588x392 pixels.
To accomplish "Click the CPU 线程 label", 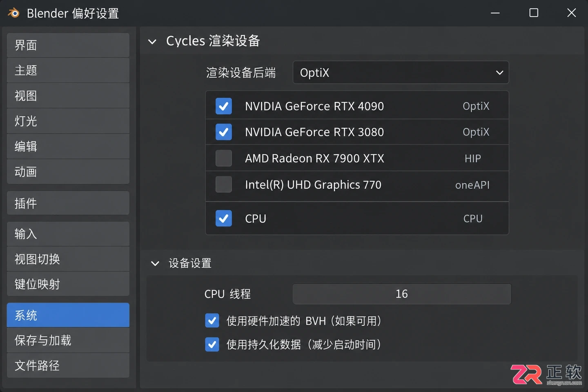I will point(227,294).
